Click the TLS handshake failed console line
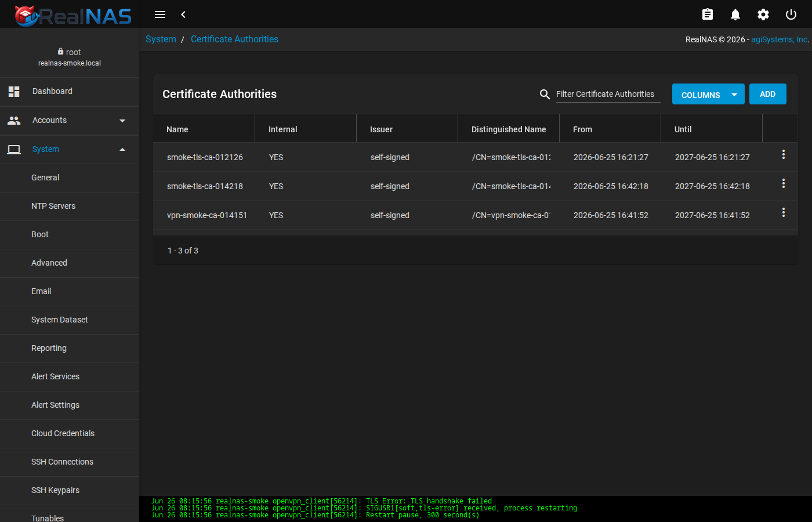812x522 pixels. [x=321, y=501]
